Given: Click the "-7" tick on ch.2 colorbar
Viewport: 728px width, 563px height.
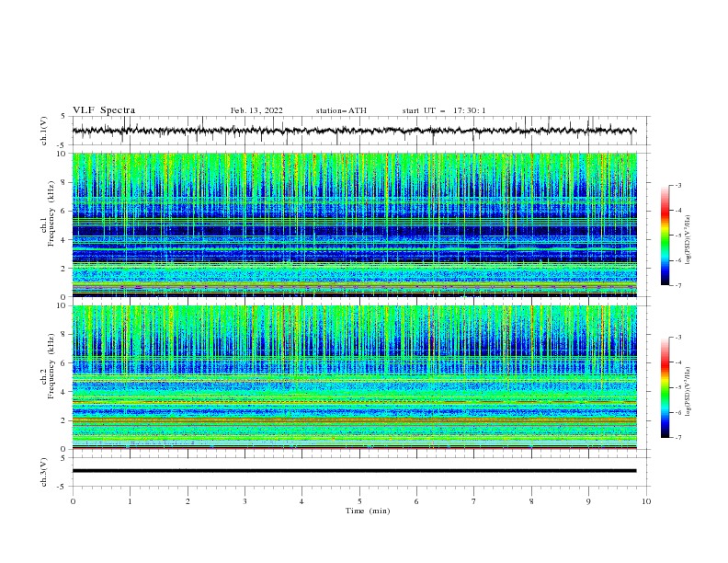Looking at the screenshot, I should point(677,437).
